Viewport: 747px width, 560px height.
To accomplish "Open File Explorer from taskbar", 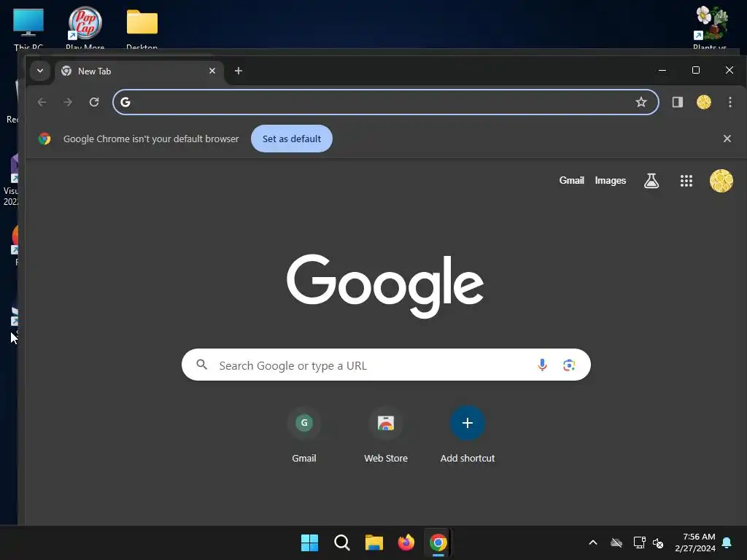I will click(374, 542).
